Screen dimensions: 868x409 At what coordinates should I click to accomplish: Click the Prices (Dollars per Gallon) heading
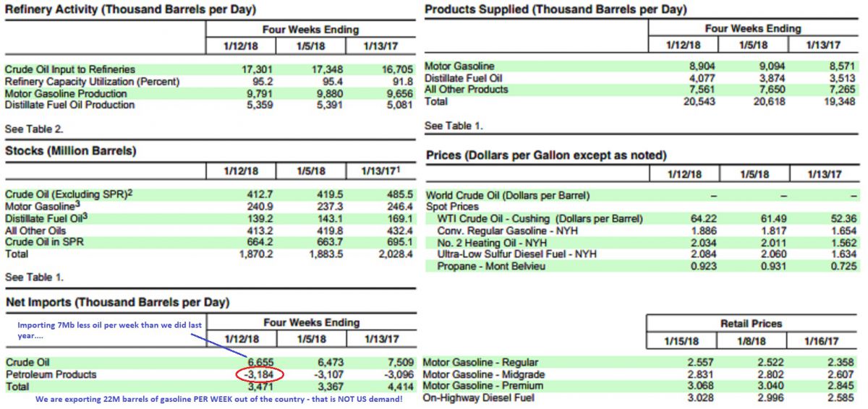(546, 155)
